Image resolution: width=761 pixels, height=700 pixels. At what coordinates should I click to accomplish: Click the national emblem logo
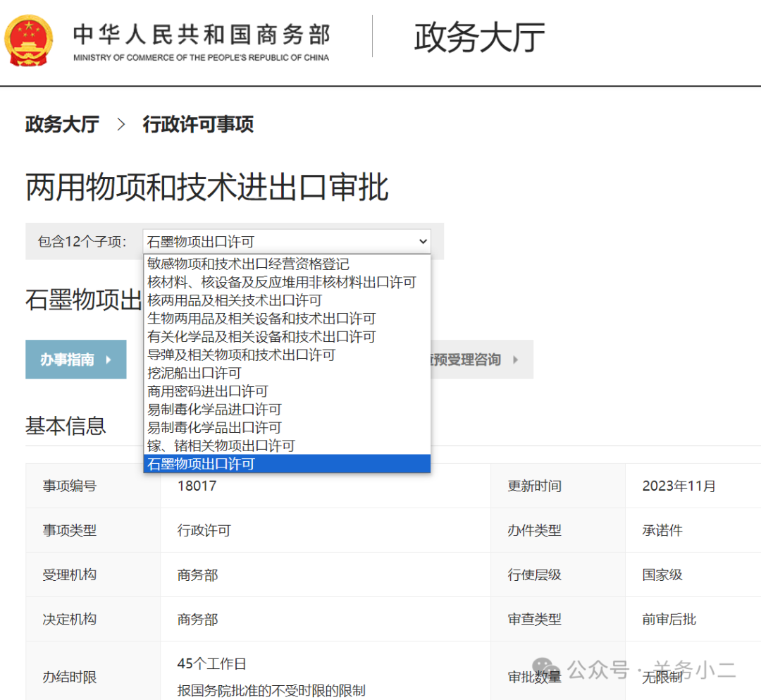[29, 40]
